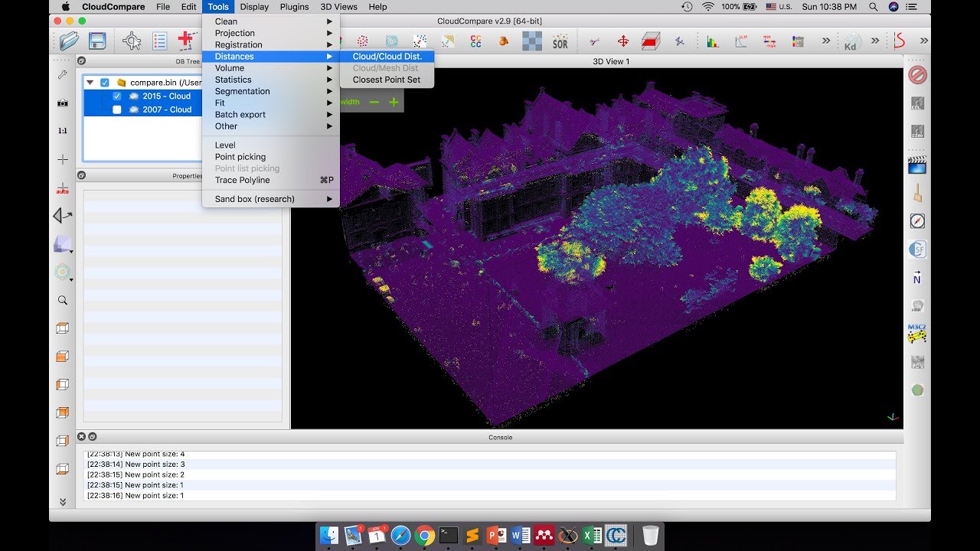Click the EDL shader icon
Viewport: 980px width, 551px height.
coord(917,103)
